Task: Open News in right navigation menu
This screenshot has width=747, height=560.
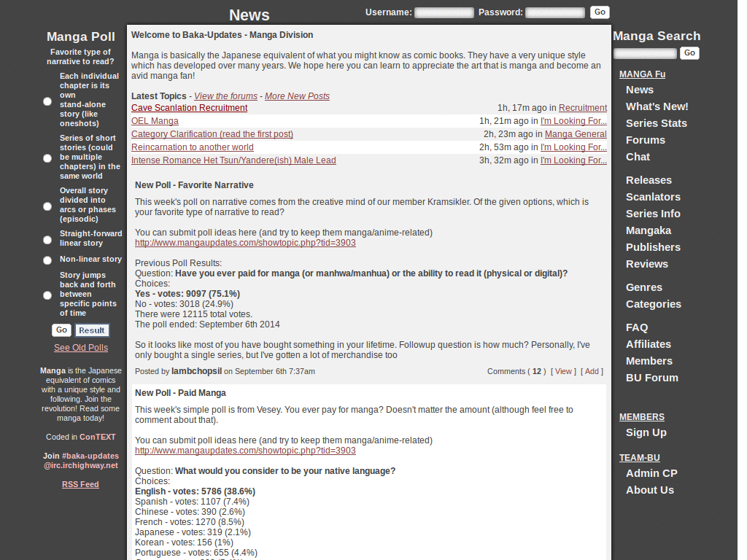Action: (x=639, y=90)
